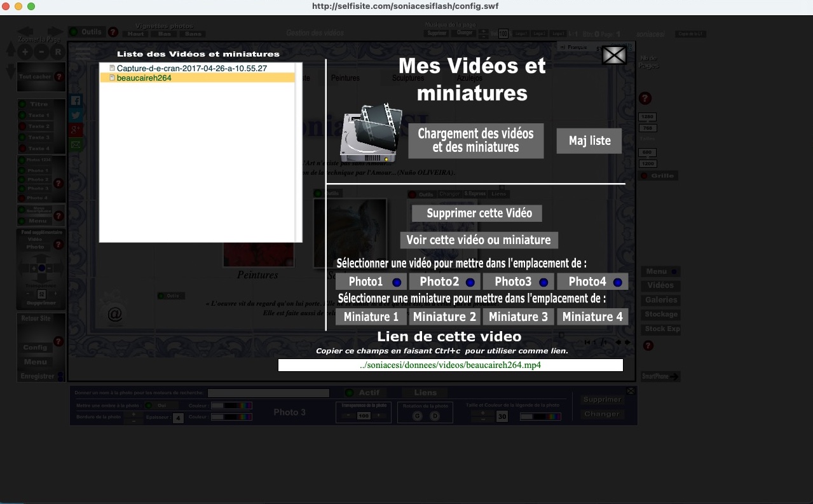The width and height of the screenshot is (813, 504).
Task: Select the Photo3 radio option
Action: tap(543, 282)
